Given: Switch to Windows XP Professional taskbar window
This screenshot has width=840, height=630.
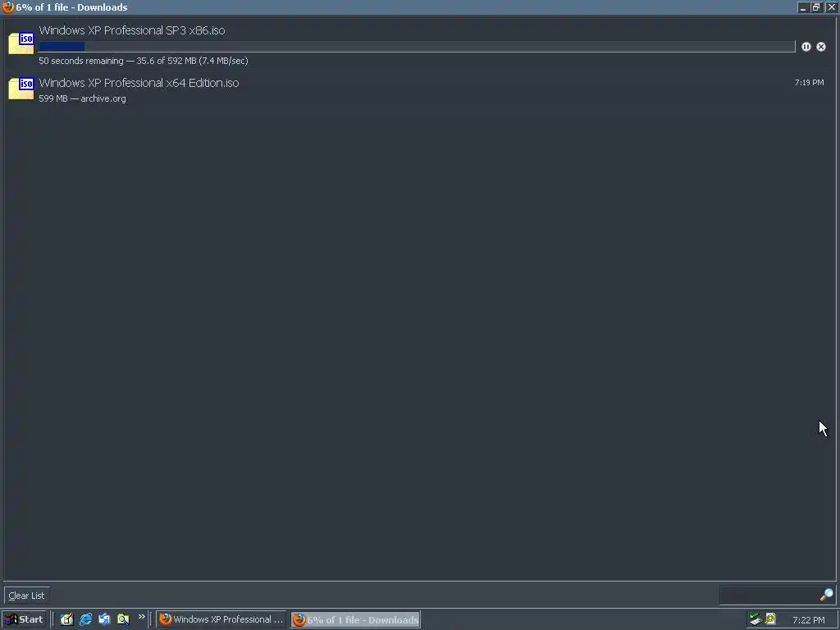Looking at the screenshot, I should [221, 619].
